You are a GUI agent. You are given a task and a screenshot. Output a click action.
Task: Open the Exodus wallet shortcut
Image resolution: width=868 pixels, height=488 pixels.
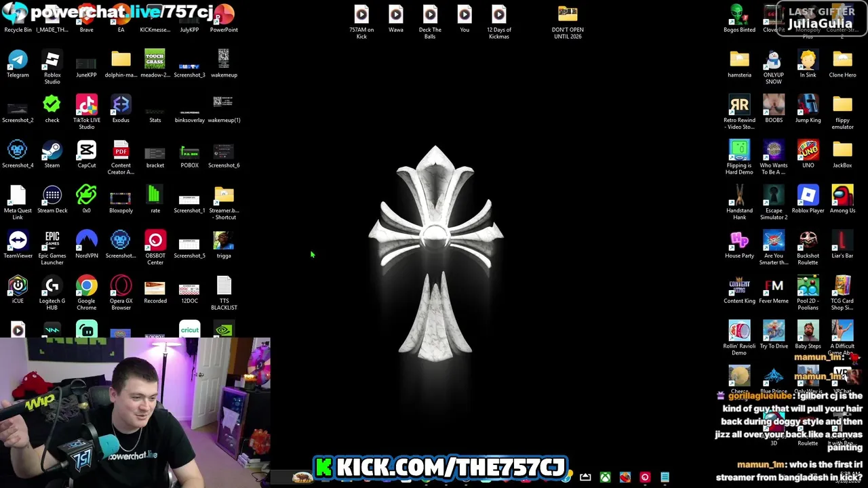coord(121,109)
